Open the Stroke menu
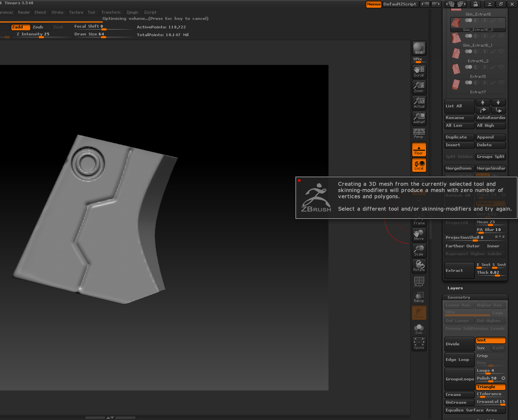 pos(57,12)
